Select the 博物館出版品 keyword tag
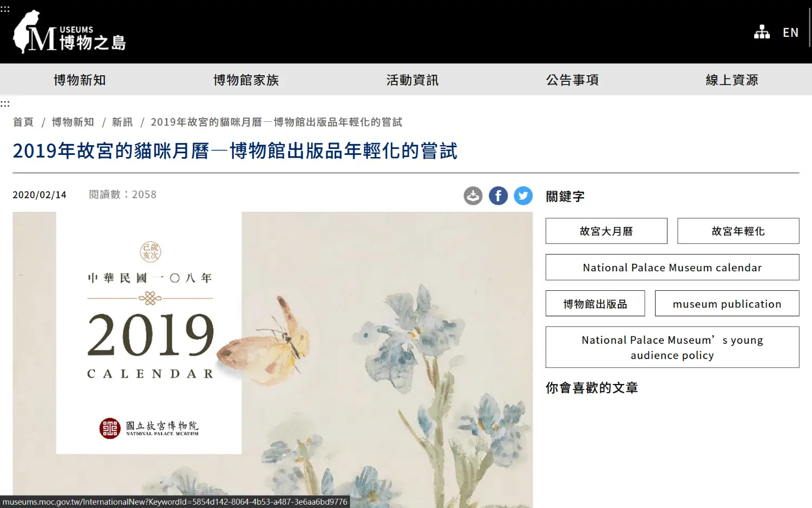812x508 pixels. [595, 304]
